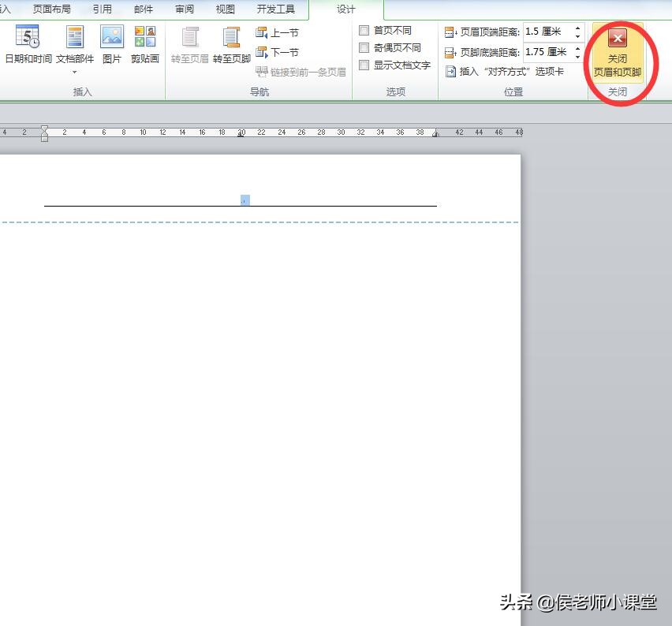
Task: Click the center tab stop on ruler
Action: point(241,136)
